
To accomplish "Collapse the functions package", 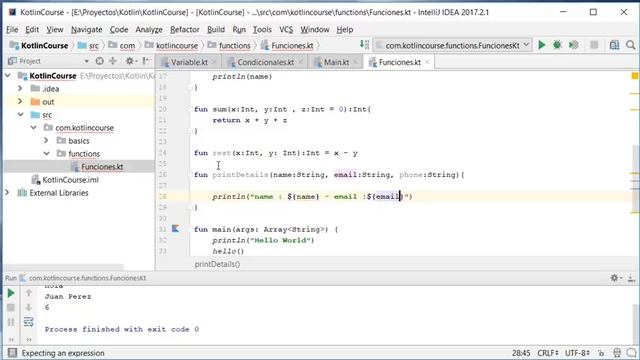I will pos(46,154).
